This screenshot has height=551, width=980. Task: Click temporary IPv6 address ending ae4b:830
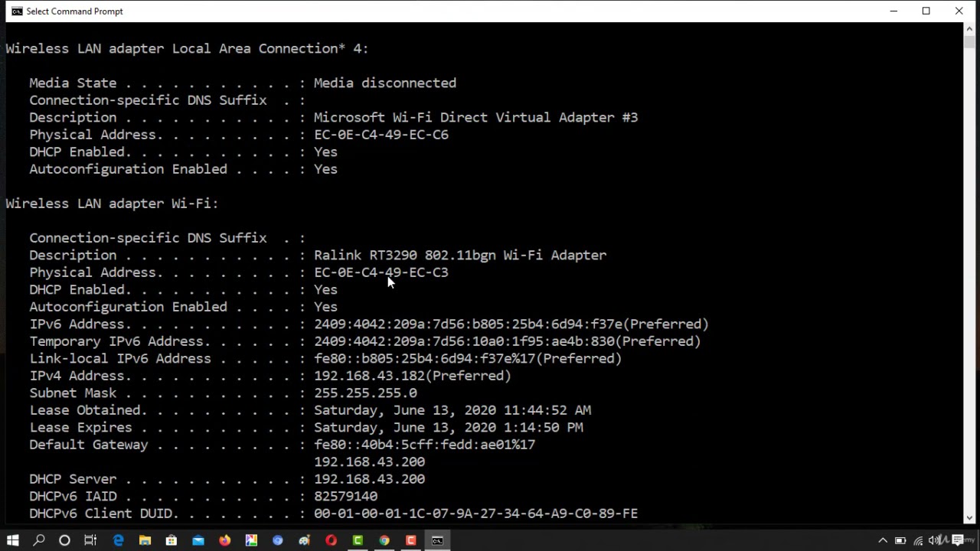(x=508, y=341)
